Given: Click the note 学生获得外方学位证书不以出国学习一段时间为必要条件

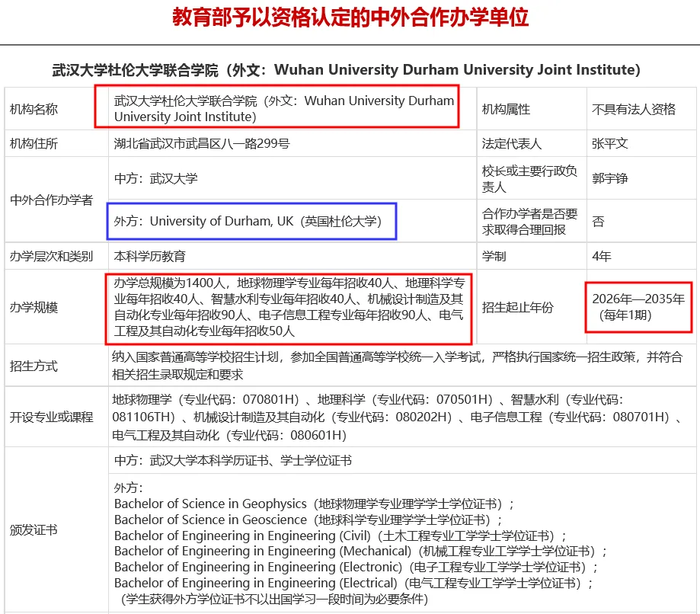Looking at the screenshot, I should pyautogui.click(x=273, y=599).
